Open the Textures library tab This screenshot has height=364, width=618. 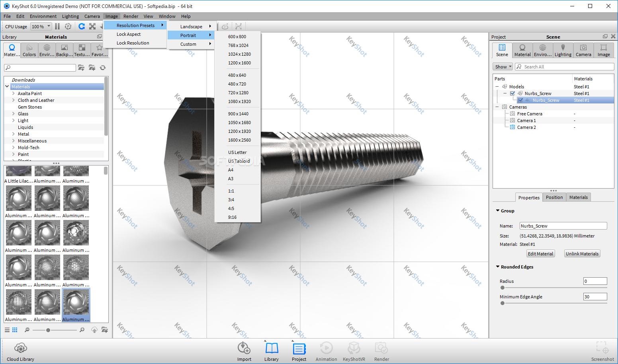[82, 51]
